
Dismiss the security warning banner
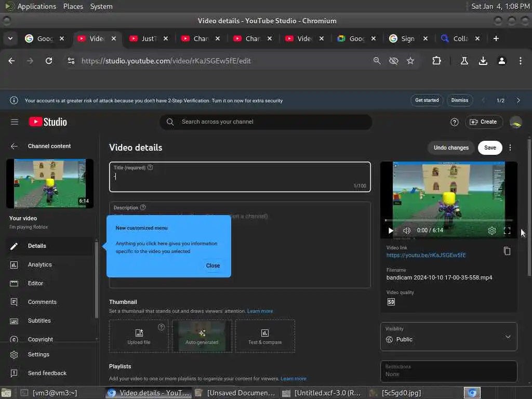[460, 100]
